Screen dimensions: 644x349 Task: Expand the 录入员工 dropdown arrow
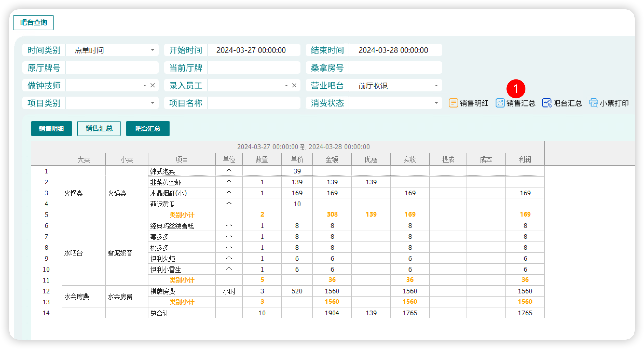click(286, 85)
